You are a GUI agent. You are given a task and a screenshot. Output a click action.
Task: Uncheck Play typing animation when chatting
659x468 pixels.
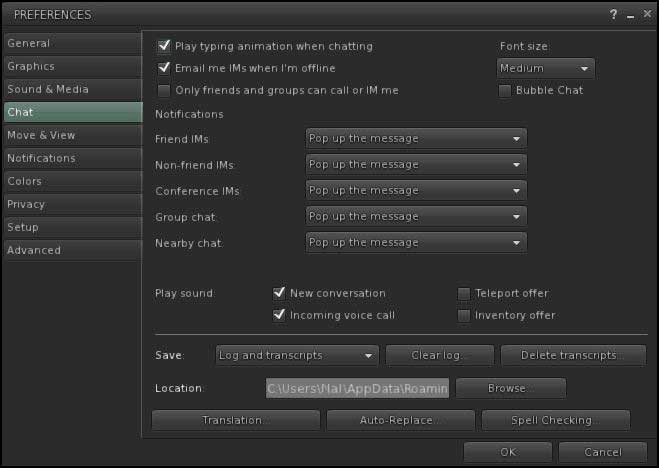[165, 47]
